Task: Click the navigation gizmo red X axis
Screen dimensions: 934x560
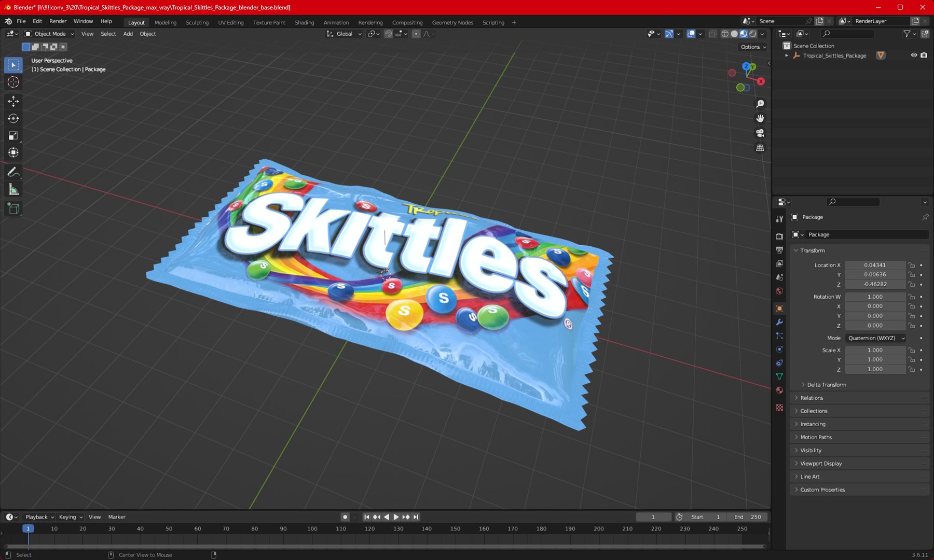Action: tap(761, 81)
